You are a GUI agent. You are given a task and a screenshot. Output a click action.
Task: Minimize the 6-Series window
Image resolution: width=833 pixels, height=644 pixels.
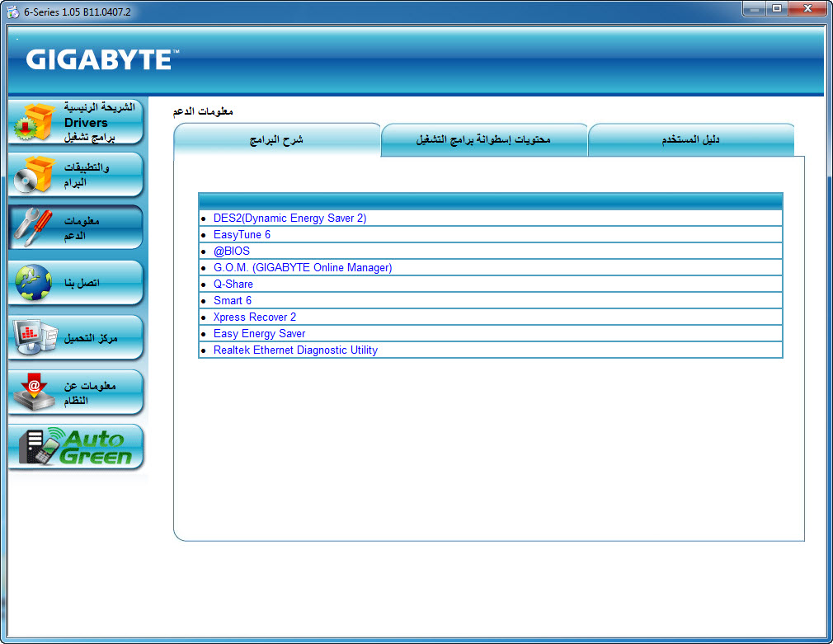(x=754, y=9)
